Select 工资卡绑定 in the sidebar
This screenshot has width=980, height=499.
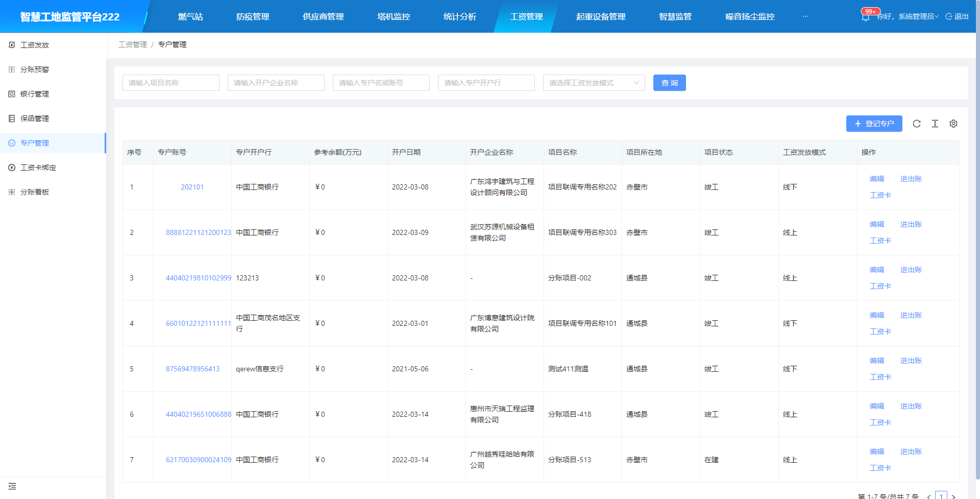pos(53,168)
